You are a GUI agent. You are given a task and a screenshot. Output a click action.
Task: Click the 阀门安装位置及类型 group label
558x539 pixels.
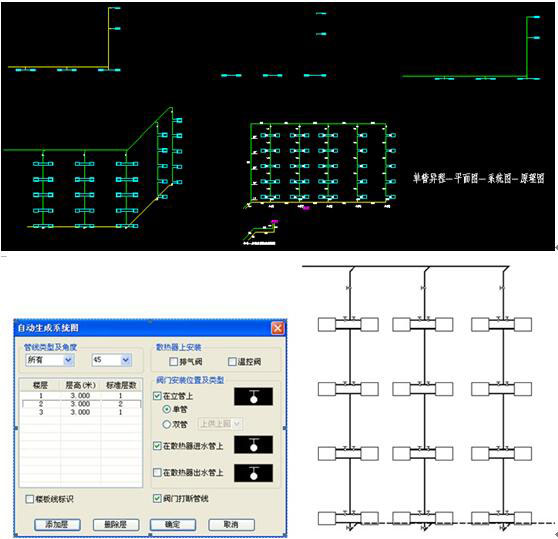point(190,380)
